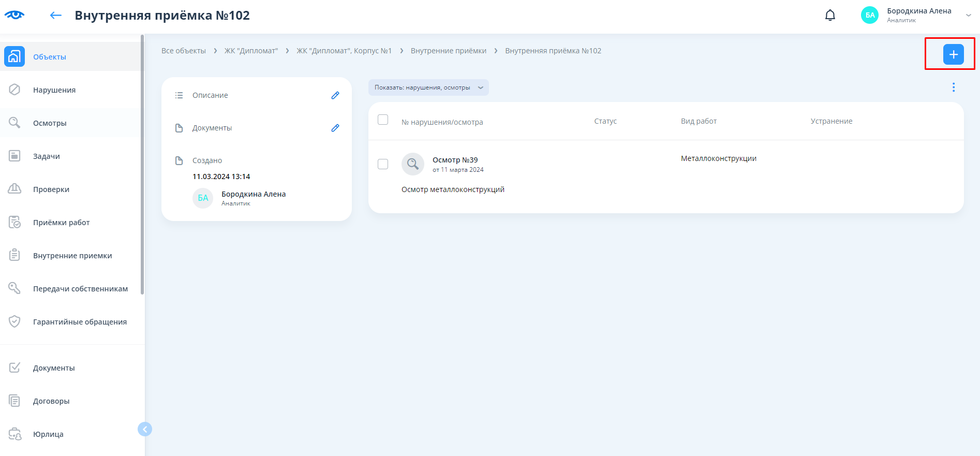Open Внутренние приёмки breadcrumb link
This screenshot has height=456, width=980.
[x=448, y=51]
